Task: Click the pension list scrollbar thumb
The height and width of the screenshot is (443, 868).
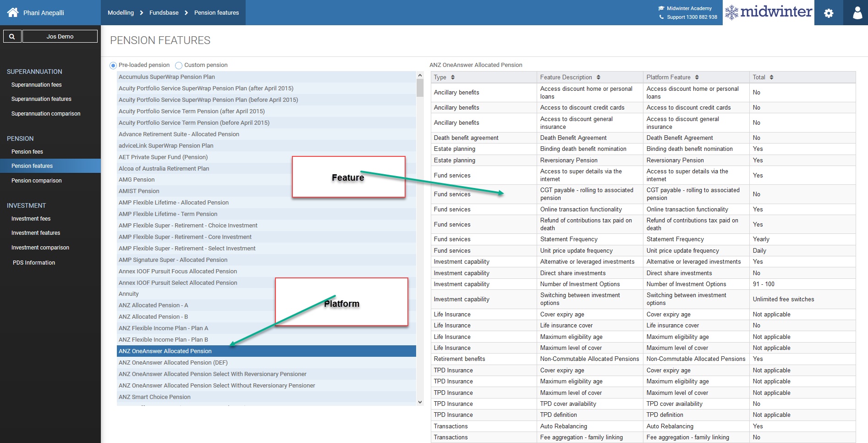Action: coord(420,88)
